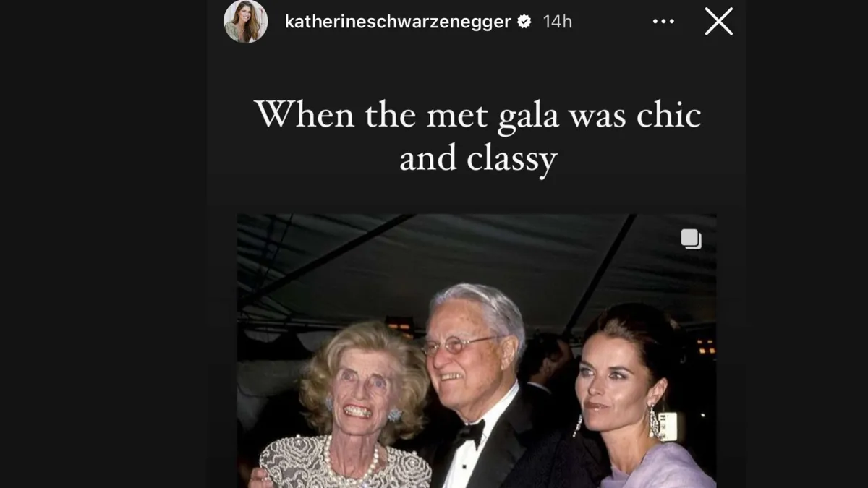Close the story with the X

click(718, 22)
